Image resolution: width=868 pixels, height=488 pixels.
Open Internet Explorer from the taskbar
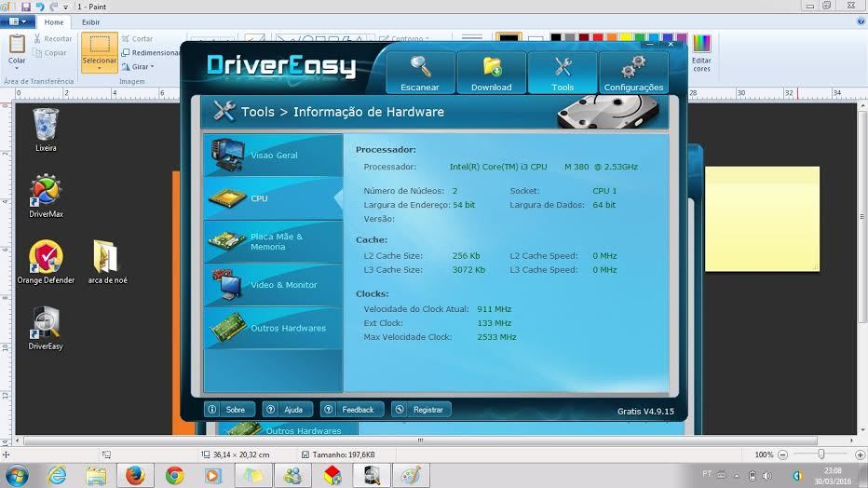[x=57, y=475]
